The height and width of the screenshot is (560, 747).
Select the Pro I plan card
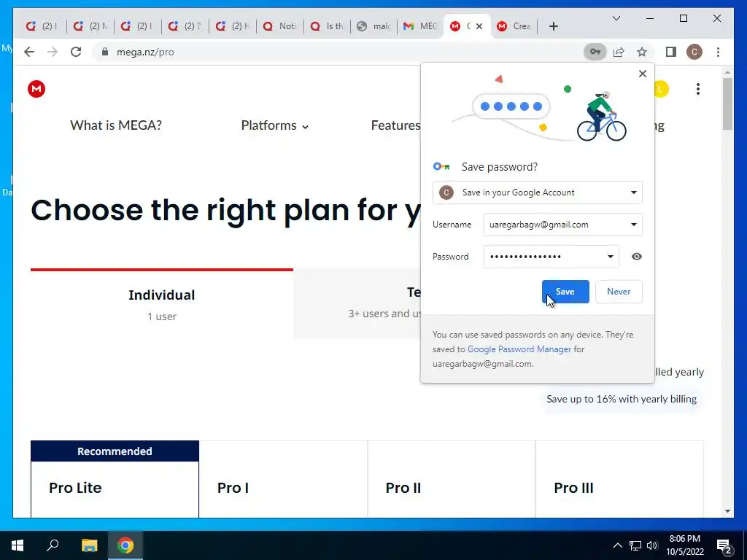coord(283,479)
